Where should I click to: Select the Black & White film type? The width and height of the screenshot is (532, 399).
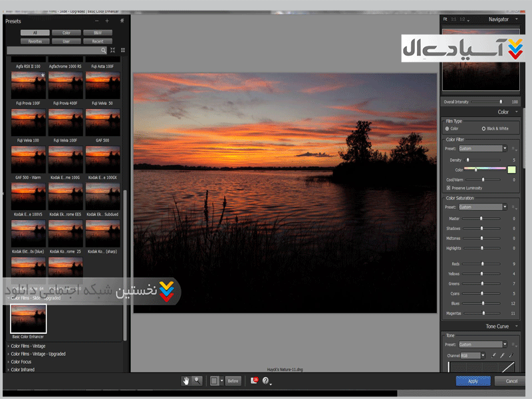pyautogui.click(x=483, y=128)
